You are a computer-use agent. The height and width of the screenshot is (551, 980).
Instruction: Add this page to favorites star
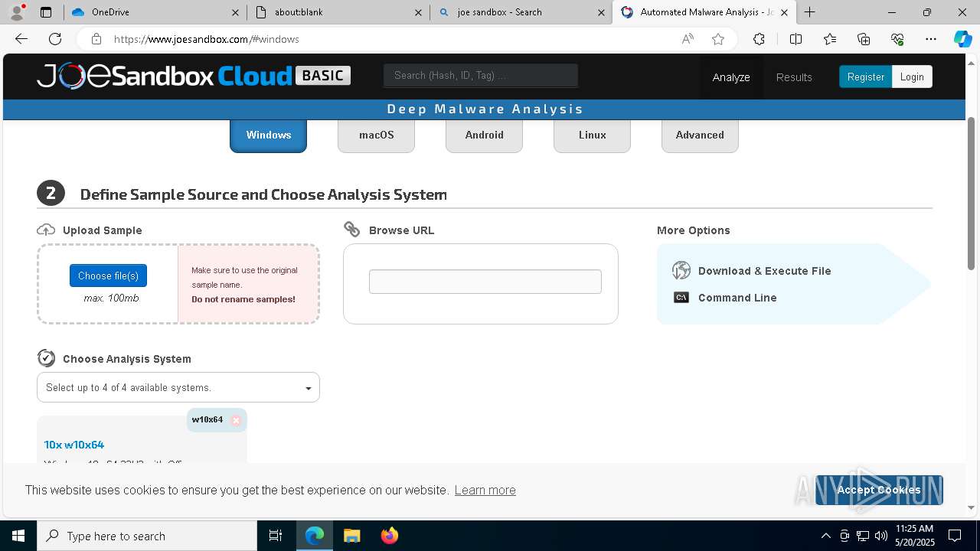click(x=718, y=39)
